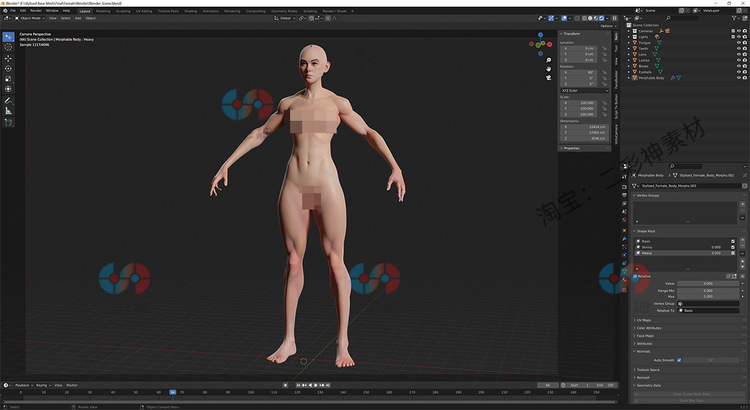Jump to timeline start button
The image size is (750, 410).
click(x=298, y=385)
